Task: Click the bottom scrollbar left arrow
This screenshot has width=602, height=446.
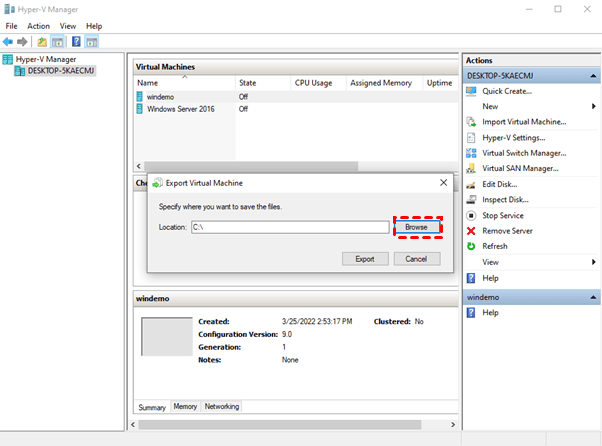Action: click(x=133, y=425)
